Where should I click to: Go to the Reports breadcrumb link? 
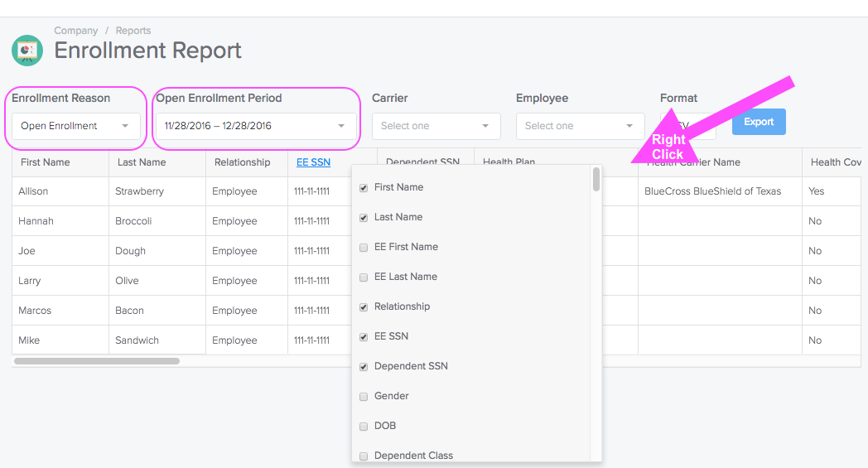pyautogui.click(x=133, y=31)
